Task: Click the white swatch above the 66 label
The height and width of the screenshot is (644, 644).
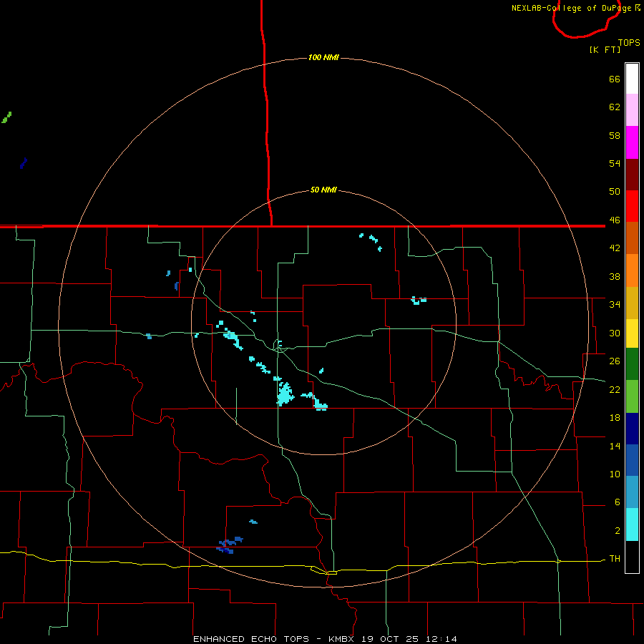Action: tap(632, 79)
